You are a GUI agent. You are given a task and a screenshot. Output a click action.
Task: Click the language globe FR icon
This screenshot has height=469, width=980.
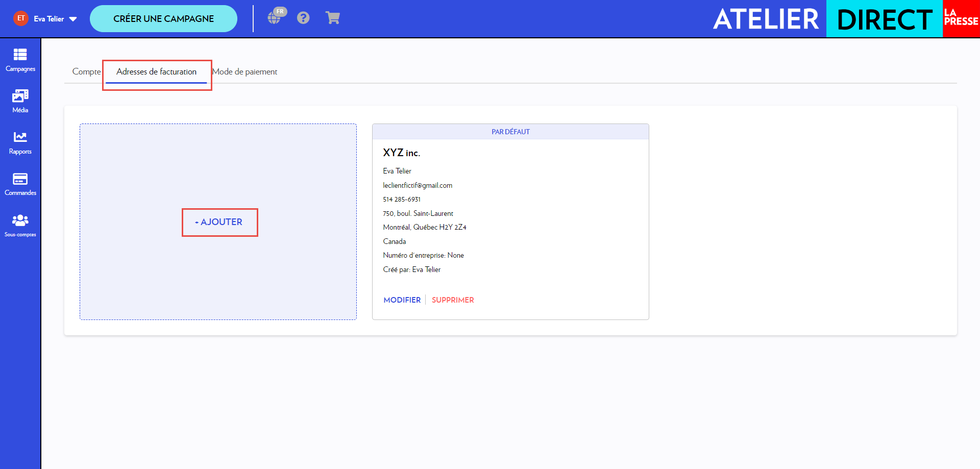point(276,17)
